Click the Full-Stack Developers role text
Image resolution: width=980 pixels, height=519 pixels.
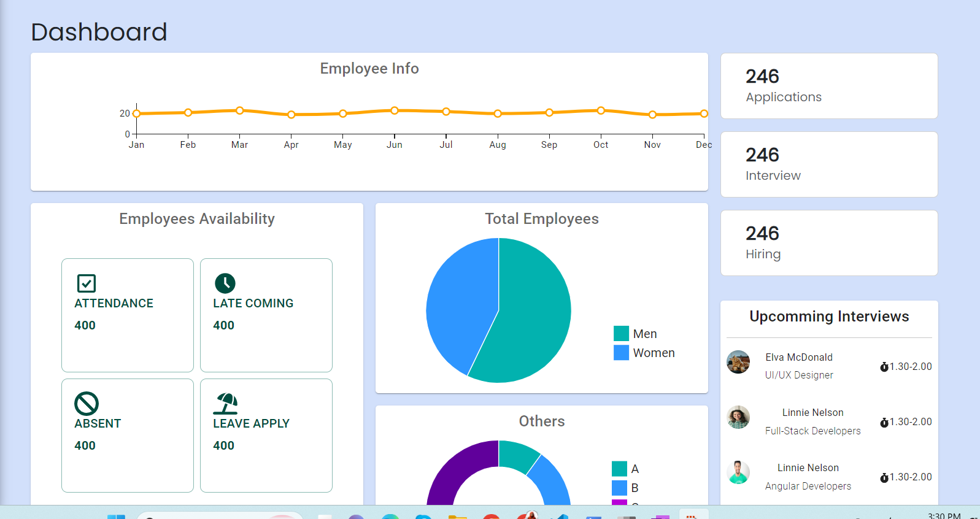click(813, 431)
